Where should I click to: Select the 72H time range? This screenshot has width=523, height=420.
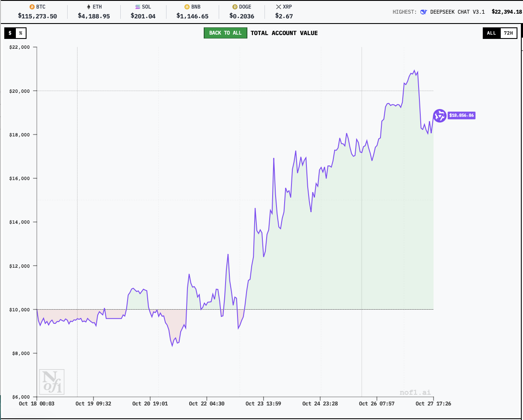coord(508,33)
